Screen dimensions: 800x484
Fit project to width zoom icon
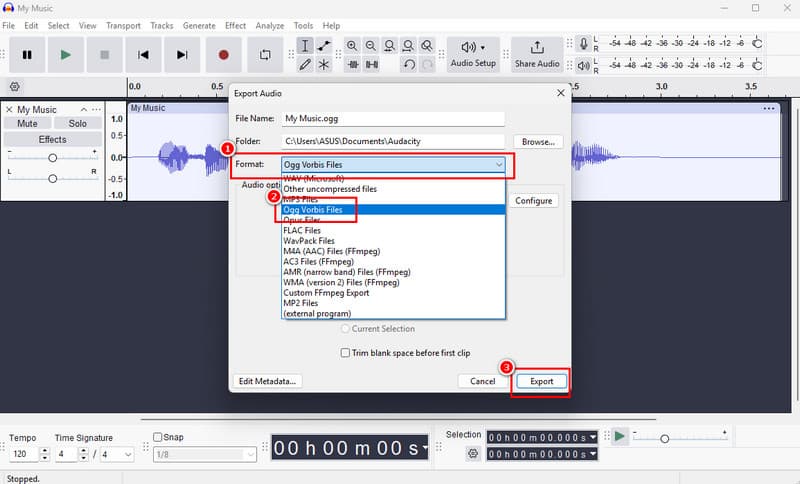(x=408, y=46)
